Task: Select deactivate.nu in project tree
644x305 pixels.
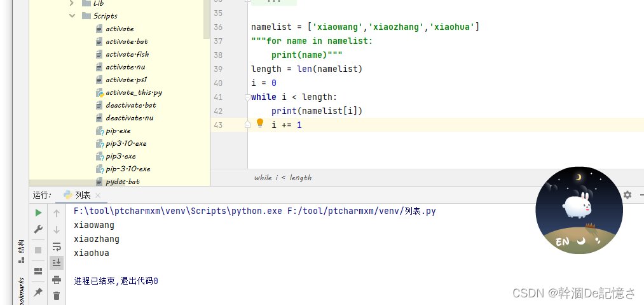Action: 130,118
